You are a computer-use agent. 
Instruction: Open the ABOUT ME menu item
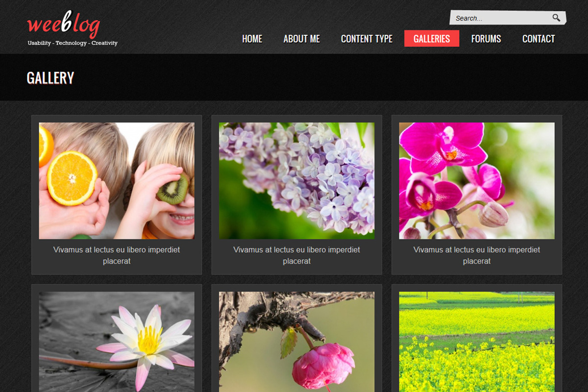tap(302, 39)
